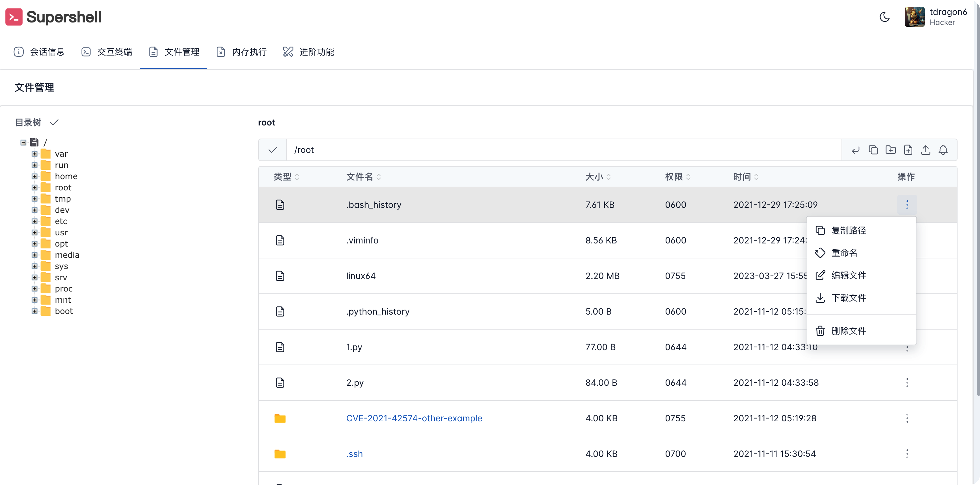This screenshot has width=980, height=485.
Task: Open the CVE-2021-42574-other-example folder
Action: pos(414,418)
